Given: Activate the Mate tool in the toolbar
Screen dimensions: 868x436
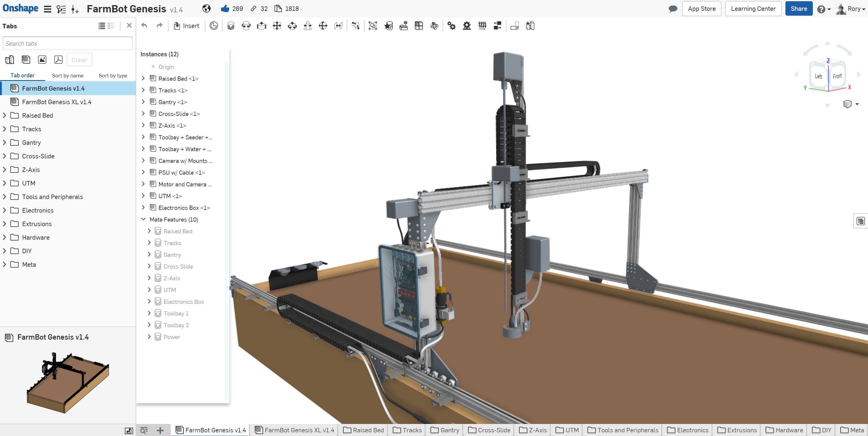Looking at the screenshot, I should (231, 26).
